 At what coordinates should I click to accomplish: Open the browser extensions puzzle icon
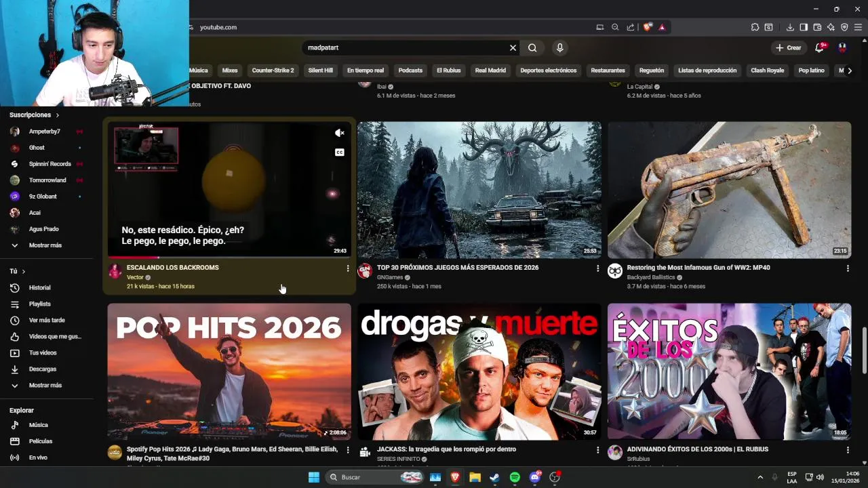(755, 27)
